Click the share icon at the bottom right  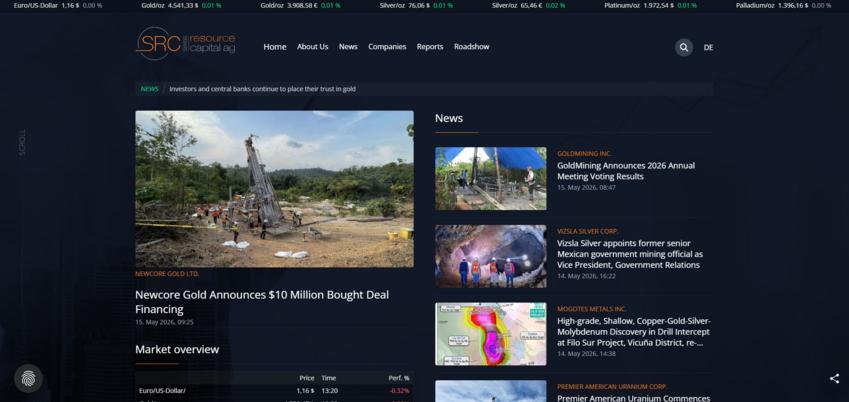[834, 379]
